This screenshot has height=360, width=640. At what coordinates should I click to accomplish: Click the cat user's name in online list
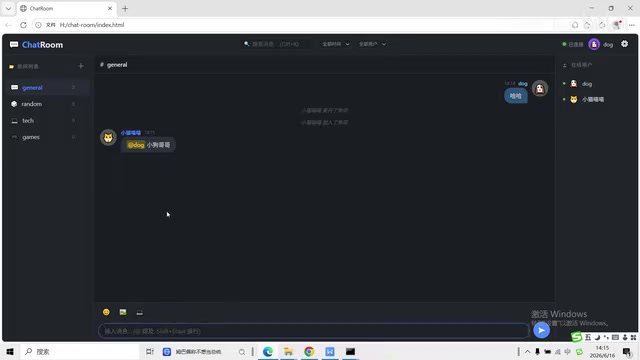(593, 99)
